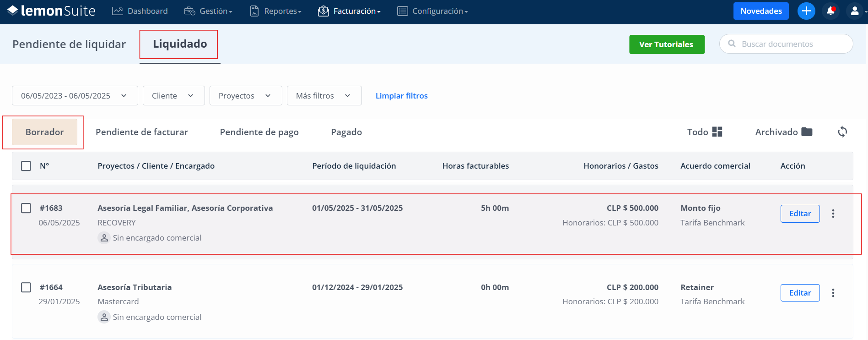868x340 pixels.
Task: Open the Configuración menu
Action: [432, 11]
